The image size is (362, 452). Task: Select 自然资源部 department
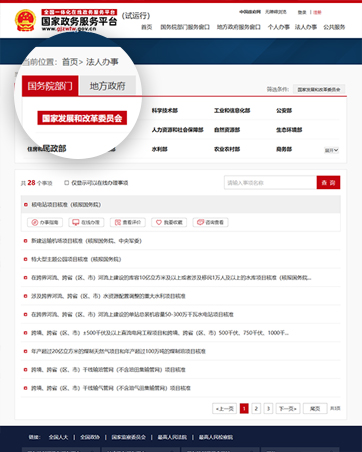tap(227, 130)
